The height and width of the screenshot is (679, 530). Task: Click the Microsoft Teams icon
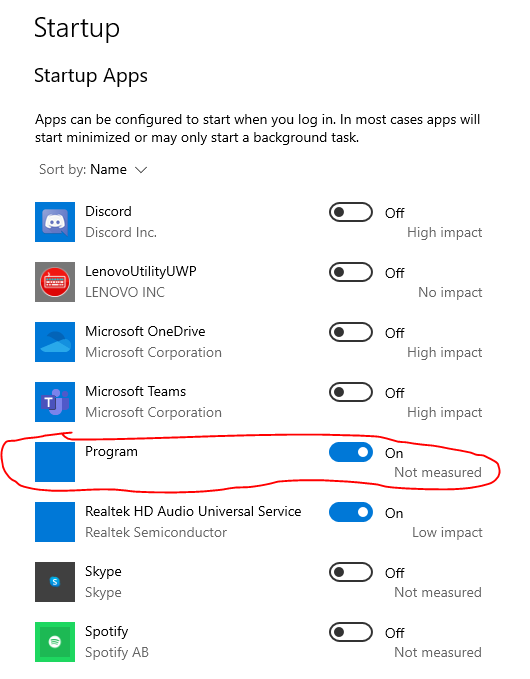[x=55, y=402]
